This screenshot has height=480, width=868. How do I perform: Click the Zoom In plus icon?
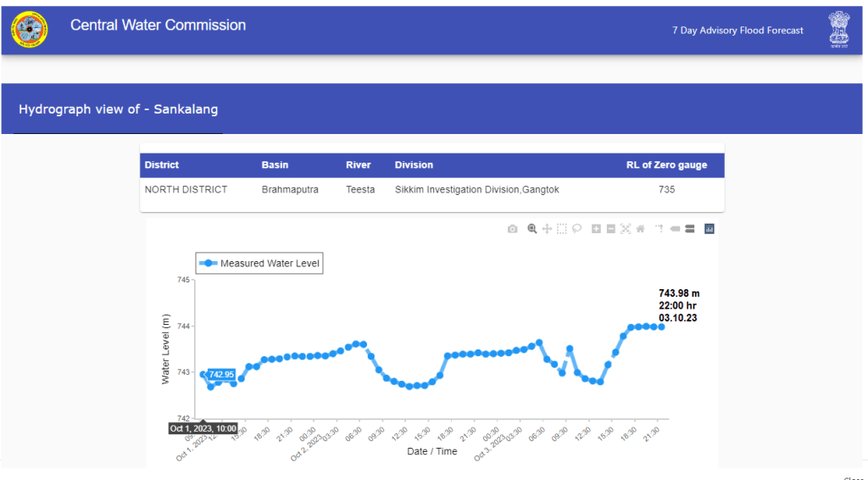[597, 229]
